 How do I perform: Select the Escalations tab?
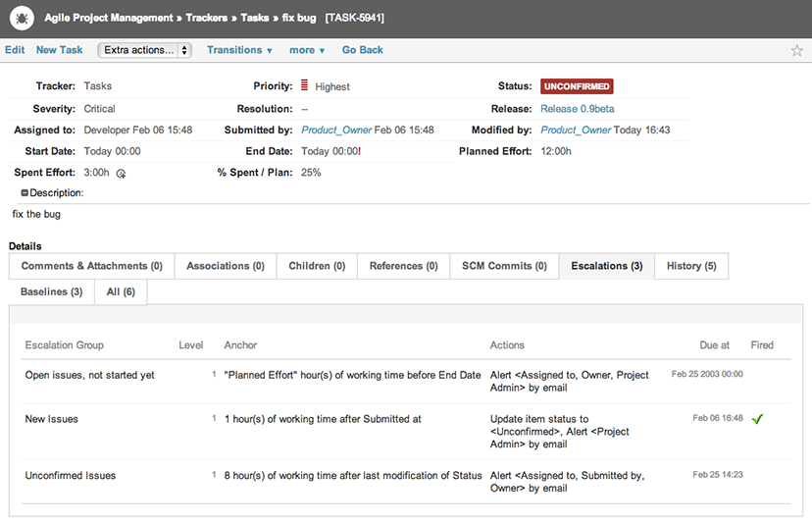click(x=607, y=266)
